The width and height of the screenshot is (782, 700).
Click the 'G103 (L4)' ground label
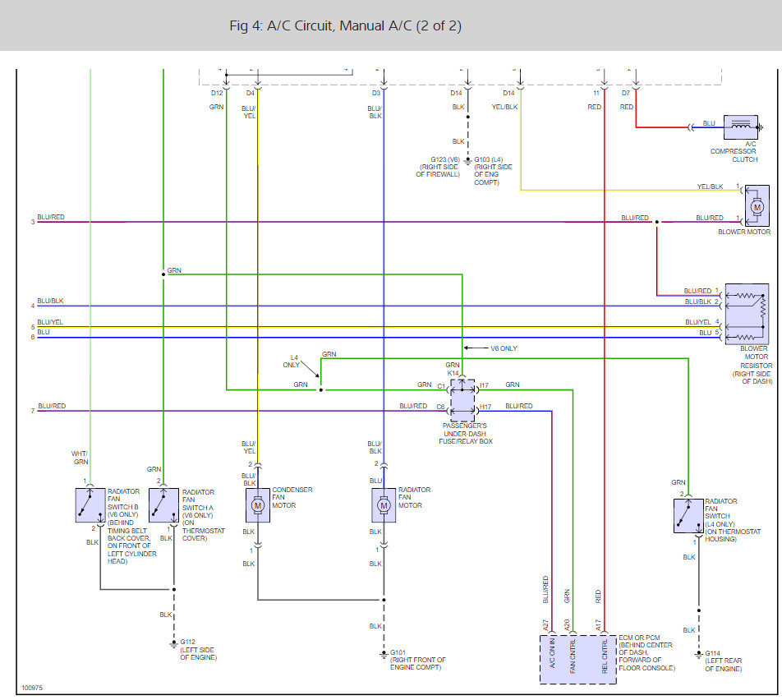pyautogui.click(x=493, y=171)
